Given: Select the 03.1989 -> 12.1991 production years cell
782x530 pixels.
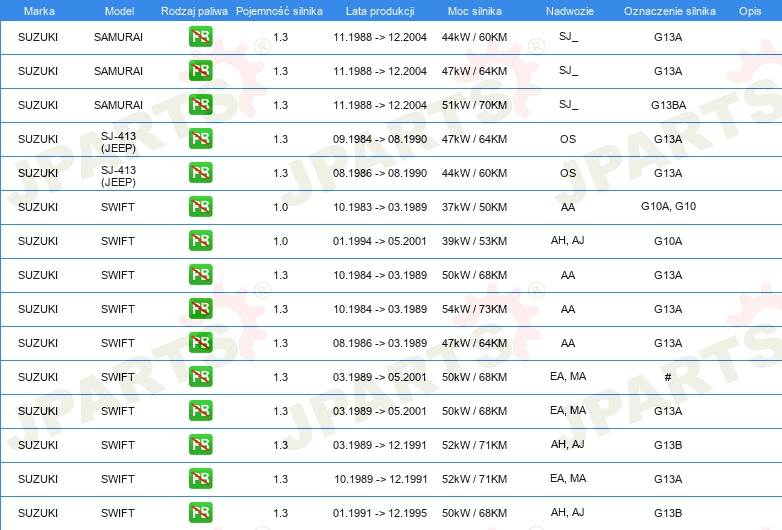Looking at the screenshot, I should tap(380, 445).
